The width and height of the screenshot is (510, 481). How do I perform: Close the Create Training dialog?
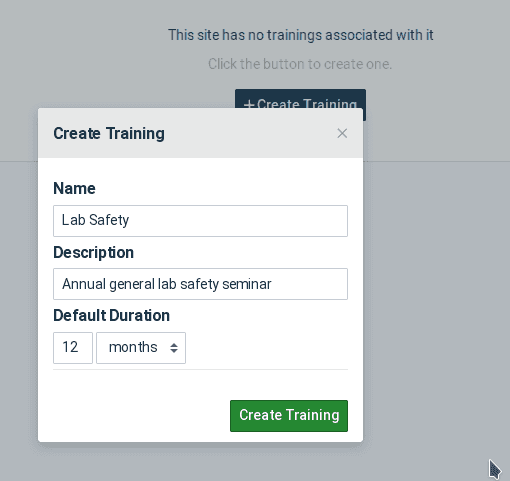pyautogui.click(x=342, y=133)
